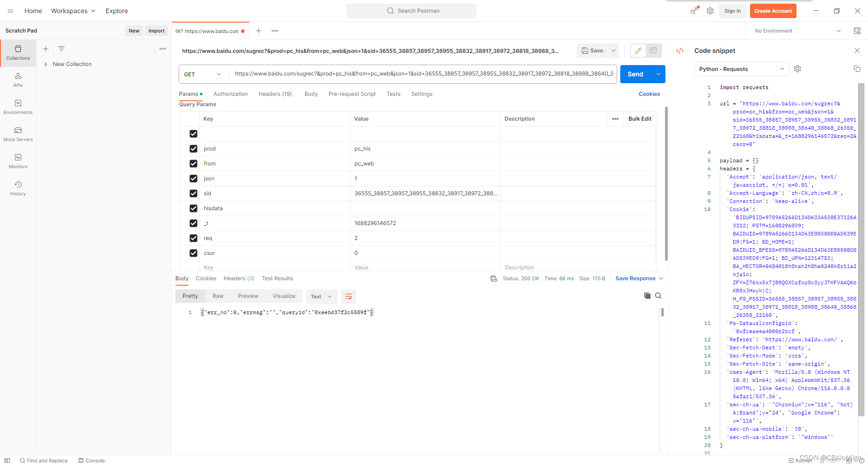Search within the response body
The height and width of the screenshot is (466, 868).
click(658, 296)
